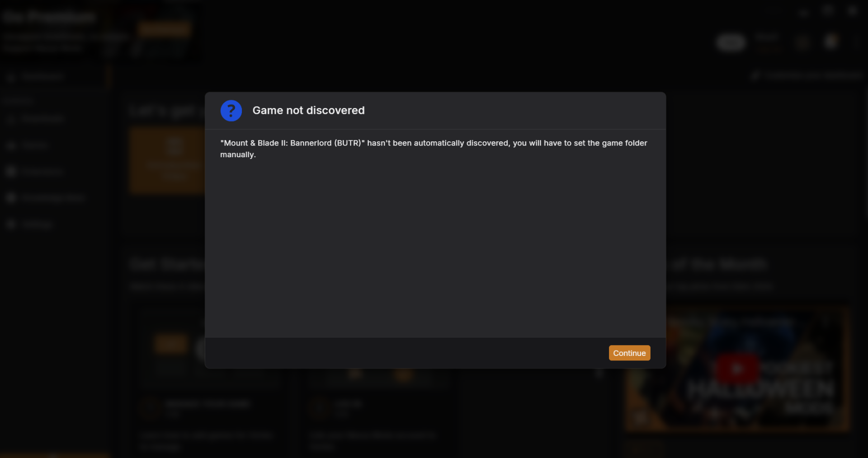Click the 'Game not discovered' dialog title
Viewport: 868px width, 458px height.
point(308,111)
